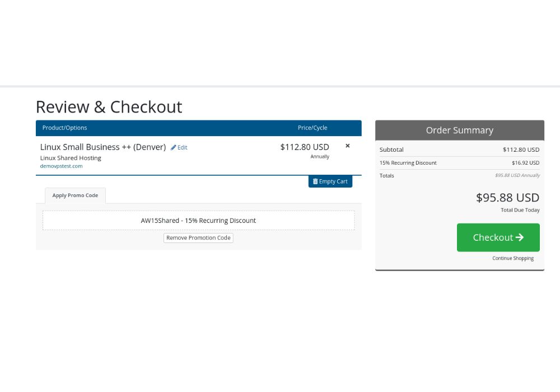
Task: Click the Totals row in order summary
Action: point(387,176)
